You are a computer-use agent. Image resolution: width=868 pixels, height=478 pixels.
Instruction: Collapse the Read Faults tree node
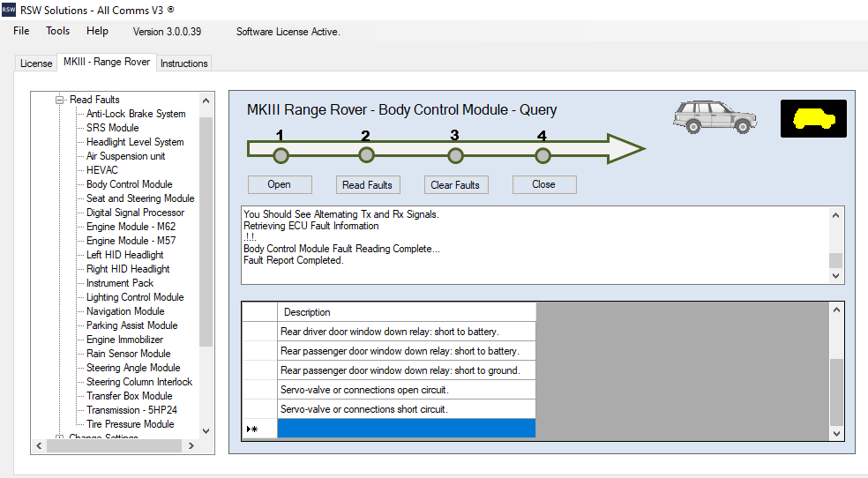(59, 101)
